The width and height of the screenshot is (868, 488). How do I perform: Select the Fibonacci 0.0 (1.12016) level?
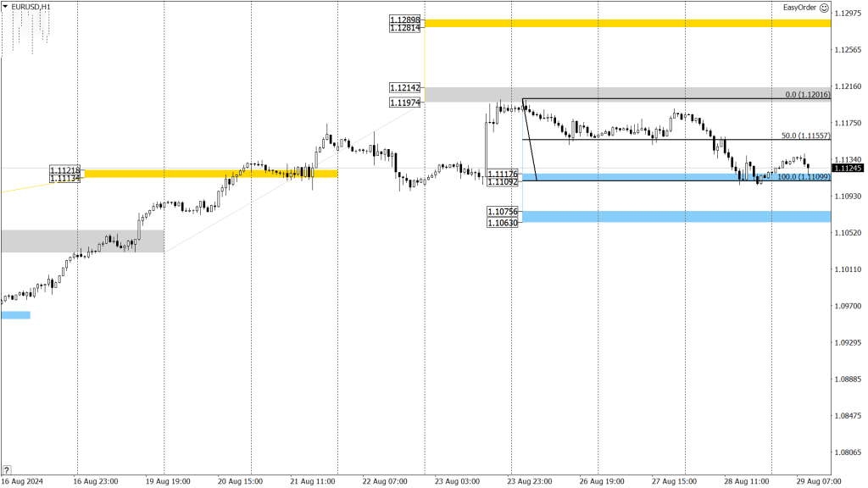pyautogui.click(x=808, y=95)
